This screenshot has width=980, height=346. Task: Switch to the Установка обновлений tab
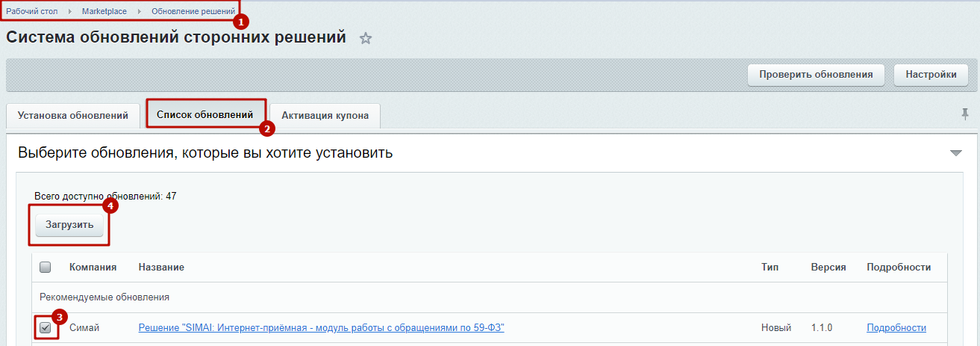click(73, 116)
